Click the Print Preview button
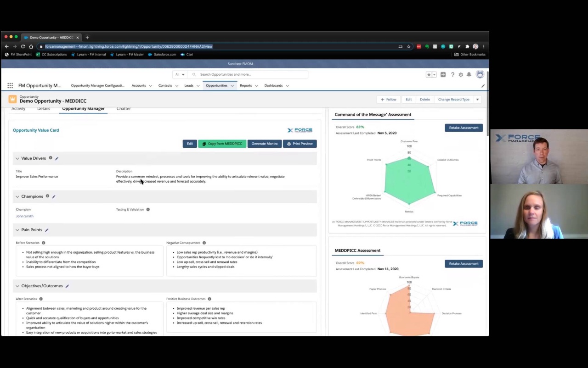The width and height of the screenshot is (588, 368). (300, 144)
